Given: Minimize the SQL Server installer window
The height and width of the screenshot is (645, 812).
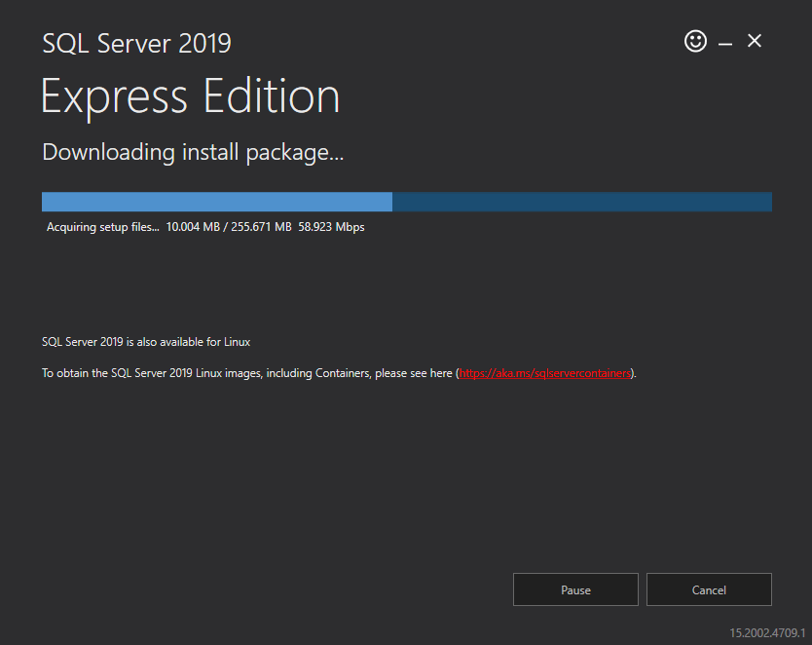Looking at the screenshot, I should coord(725,42).
